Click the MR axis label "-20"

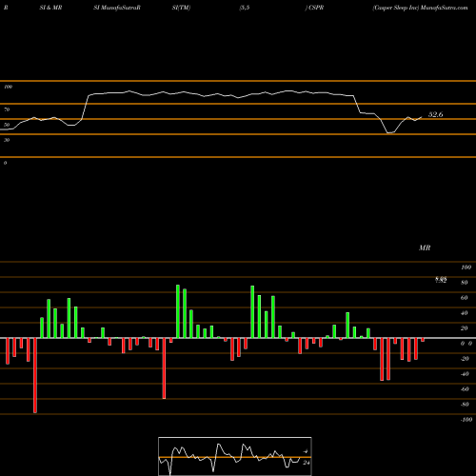(x=465, y=359)
